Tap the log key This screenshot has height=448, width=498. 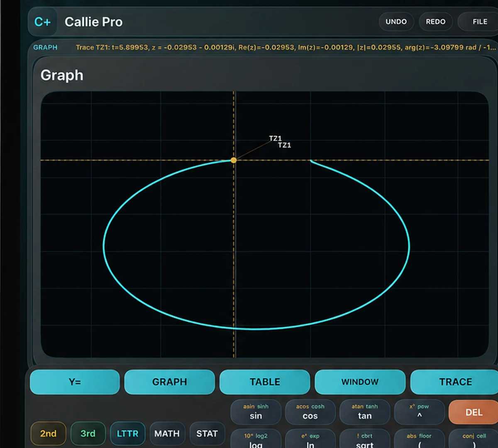click(256, 439)
